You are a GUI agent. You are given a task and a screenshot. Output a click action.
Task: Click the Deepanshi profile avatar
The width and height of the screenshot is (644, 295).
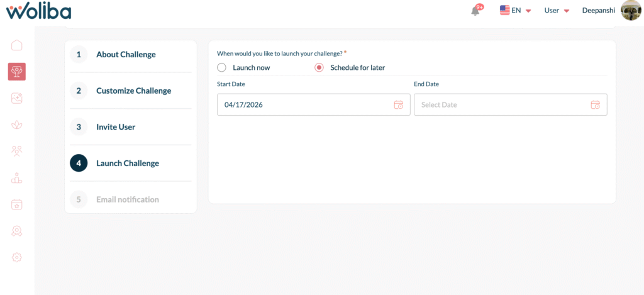pos(631,11)
